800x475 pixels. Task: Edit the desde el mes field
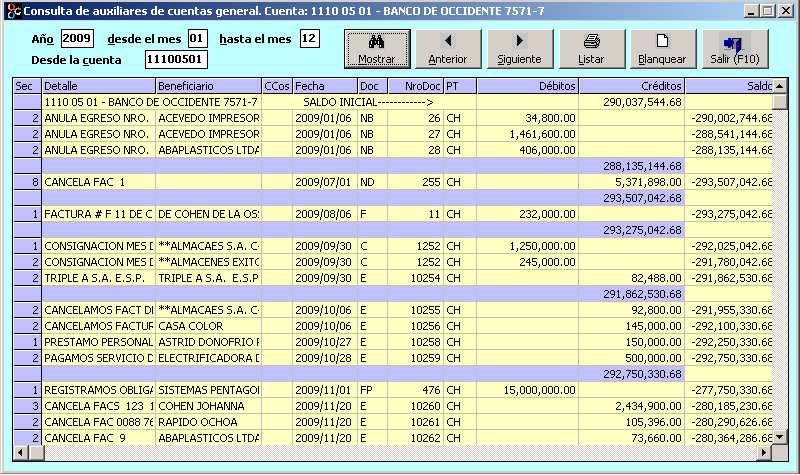tap(197, 38)
